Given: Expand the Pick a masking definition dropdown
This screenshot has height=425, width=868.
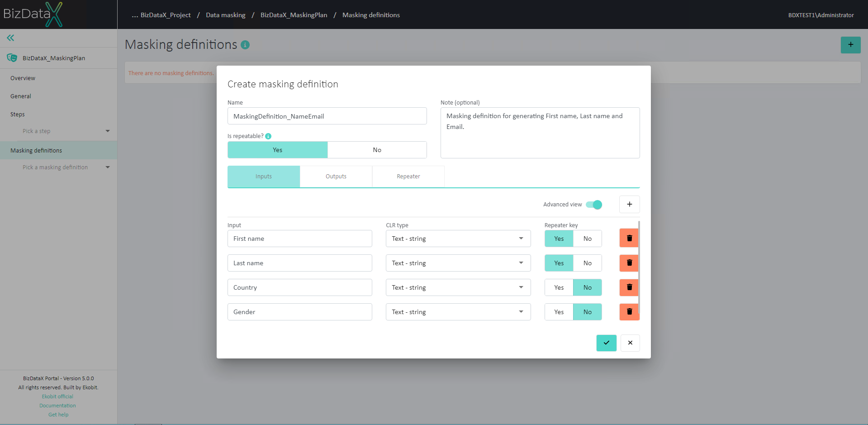Looking at the screenshot, I should [x=66, y=167].
